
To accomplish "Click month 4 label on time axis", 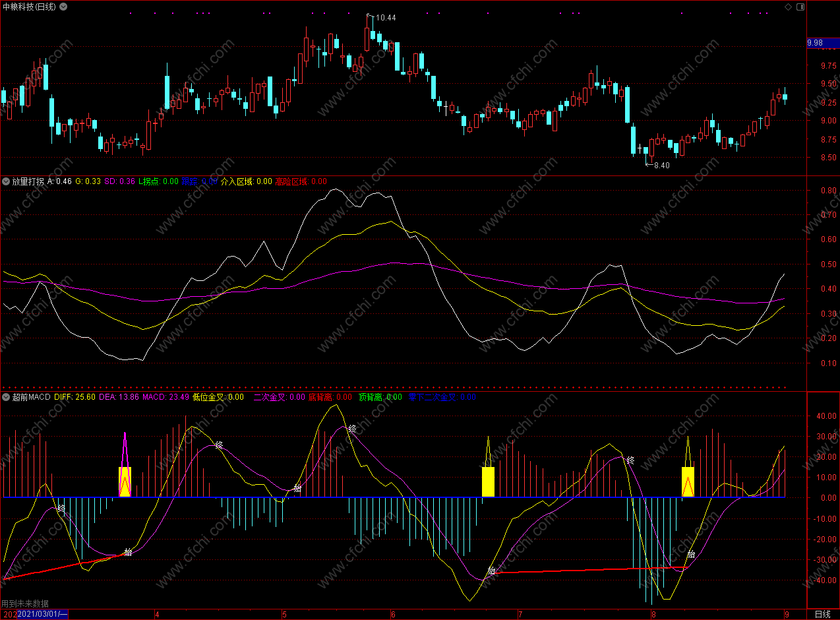I will point(157,614).
